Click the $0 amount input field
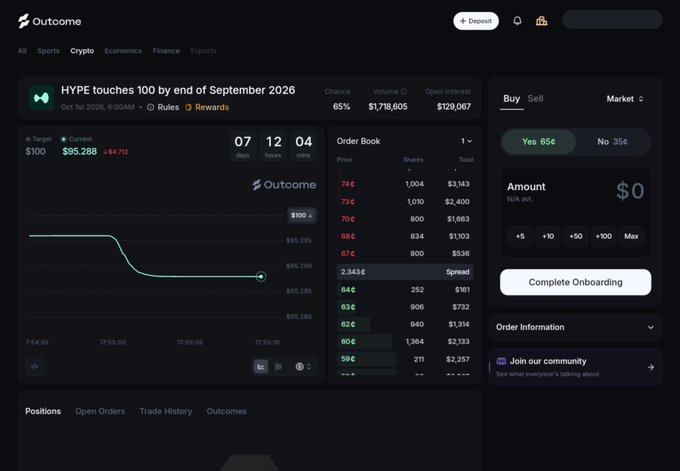680x471 pixels. click(x=630, y=191)
